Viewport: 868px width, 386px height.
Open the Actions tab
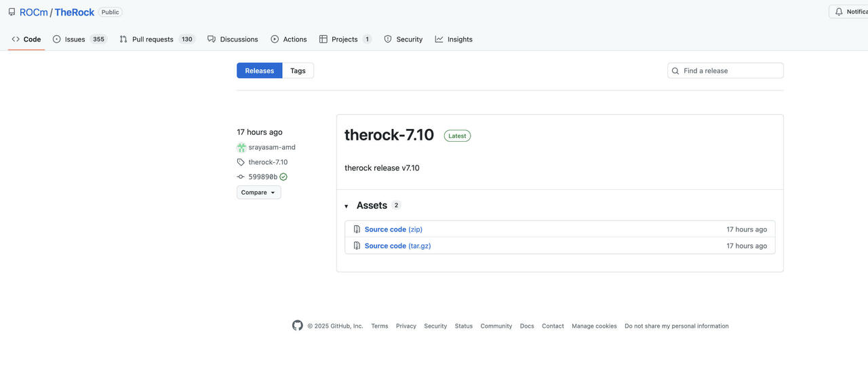pos(294,39)
